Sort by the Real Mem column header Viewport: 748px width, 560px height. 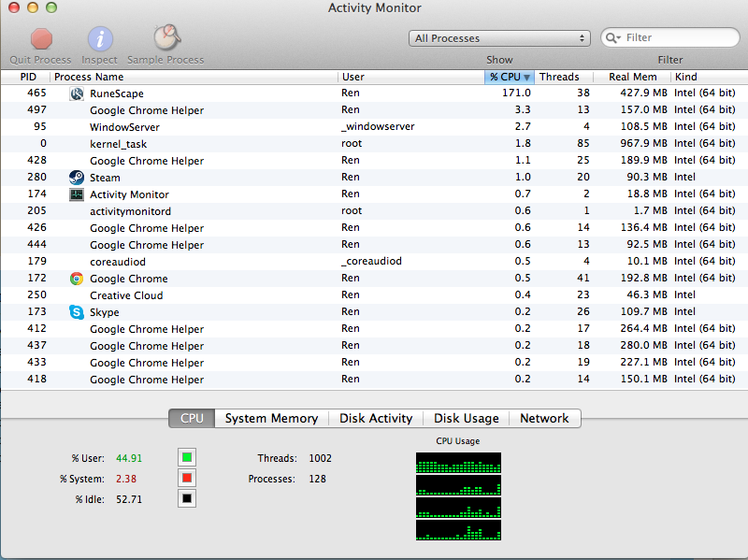(x=632, y=77)
